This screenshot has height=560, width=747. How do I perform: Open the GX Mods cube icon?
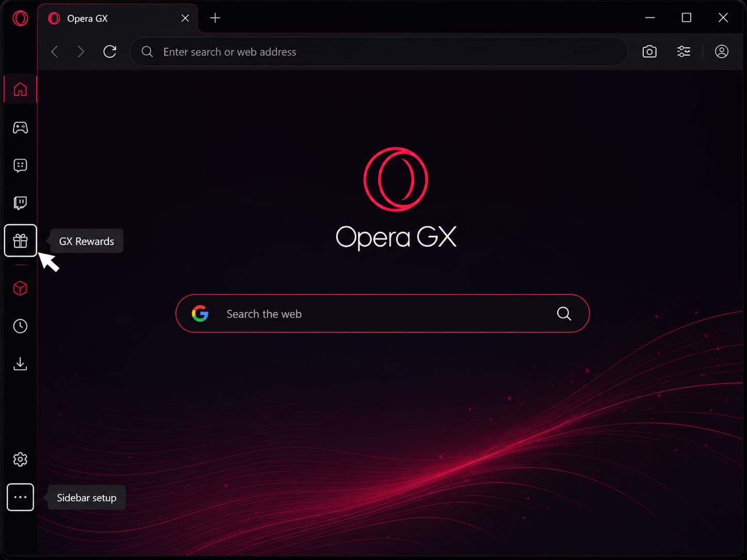pos(20,288)
